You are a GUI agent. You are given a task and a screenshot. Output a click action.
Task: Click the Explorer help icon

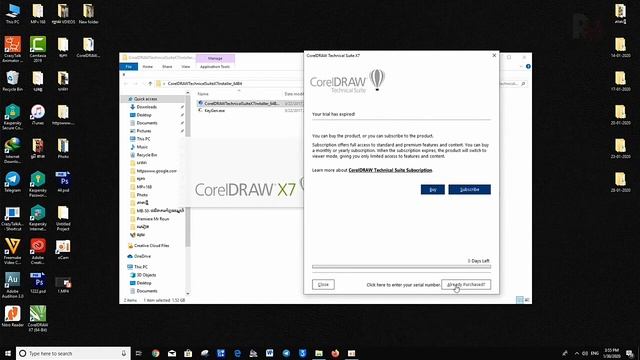[528, 67]
